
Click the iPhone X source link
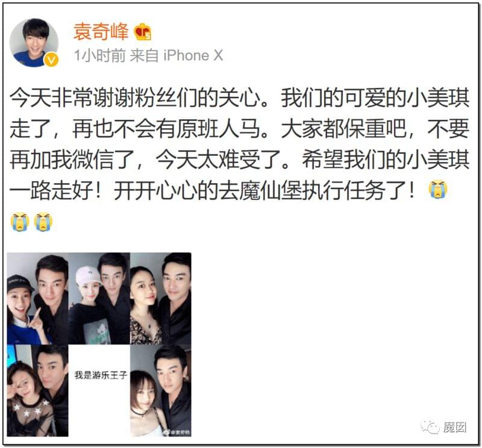(193, 55)
